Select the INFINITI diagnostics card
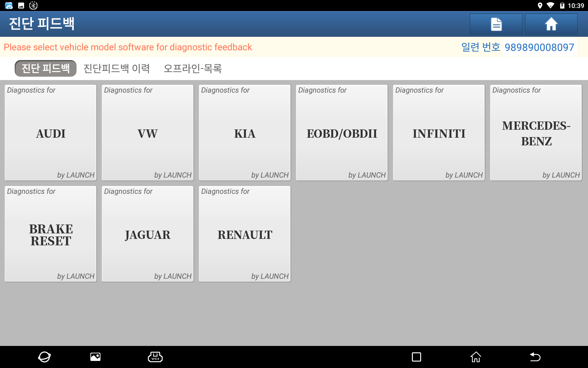The image size is (588, 368). (x=439, y=133)
